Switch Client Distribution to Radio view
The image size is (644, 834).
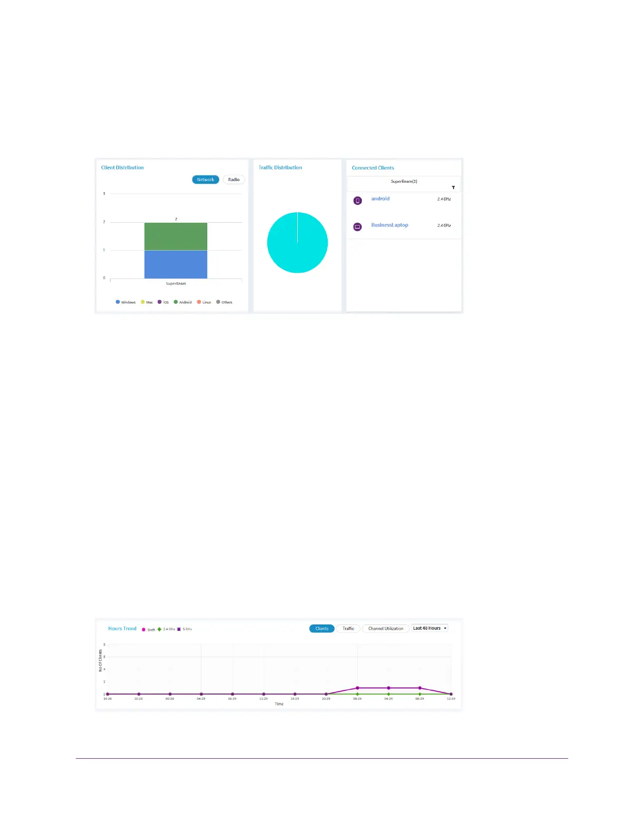(234, 180)
